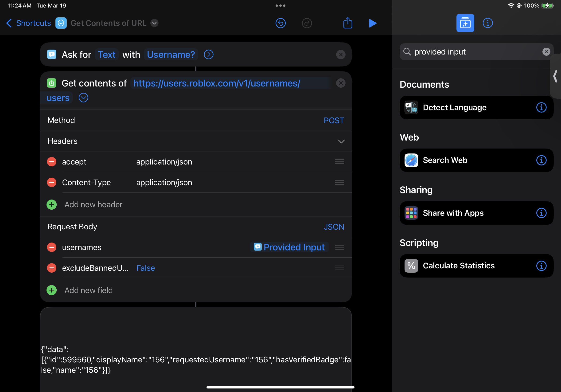Collapse the Headers section
561x392 pixels.
(341, 141)
